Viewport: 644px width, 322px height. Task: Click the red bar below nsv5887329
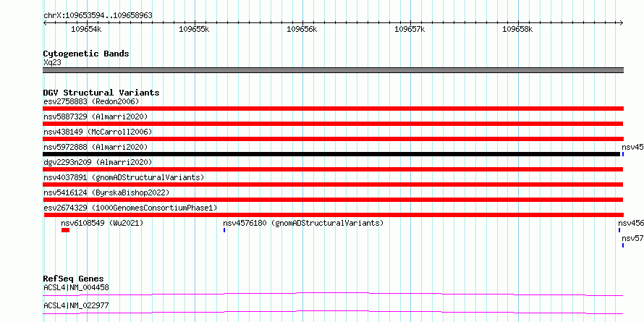[333, 124]
